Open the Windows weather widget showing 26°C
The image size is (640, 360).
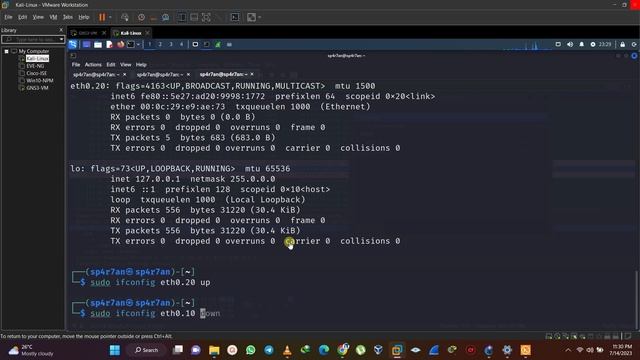point(31,350)
